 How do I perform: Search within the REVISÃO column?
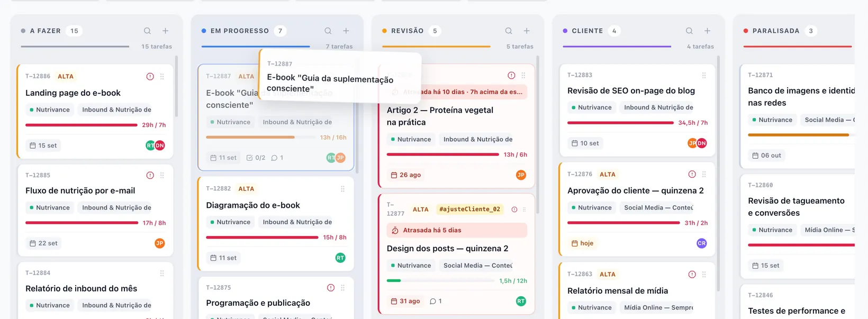tap(509, 31)
